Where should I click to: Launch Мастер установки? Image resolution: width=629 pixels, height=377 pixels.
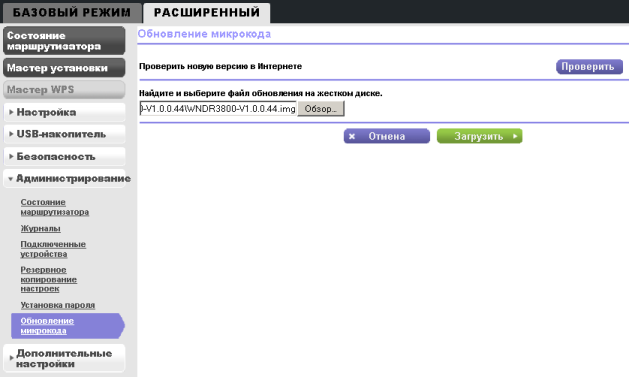tap(64, 68)
